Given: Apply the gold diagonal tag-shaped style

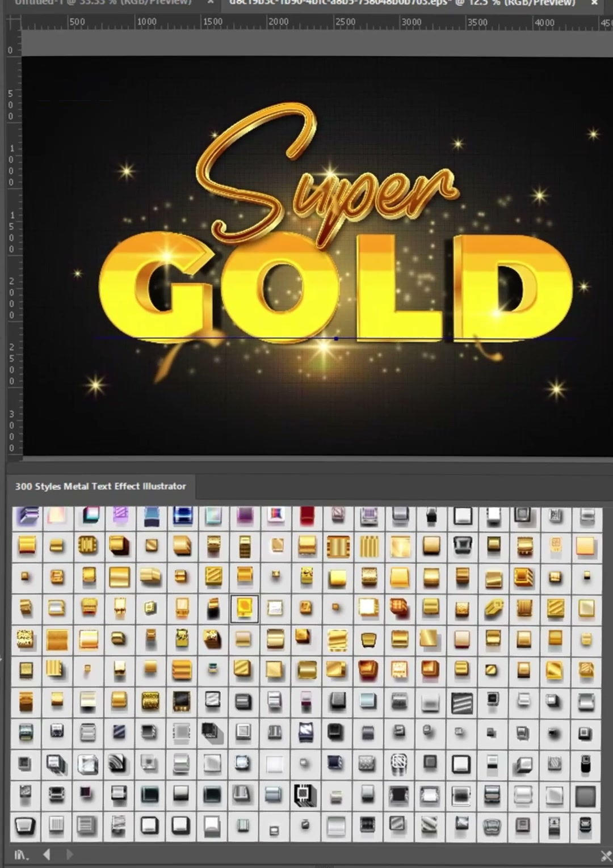Looking at the screenshot, I should pyautogui.click(x=493, y=608).
